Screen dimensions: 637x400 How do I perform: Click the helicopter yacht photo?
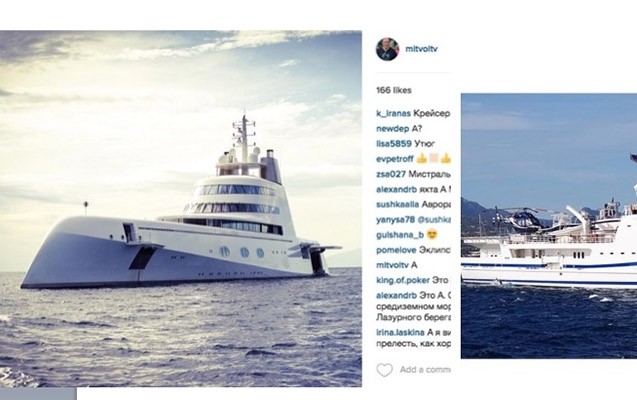548,225
